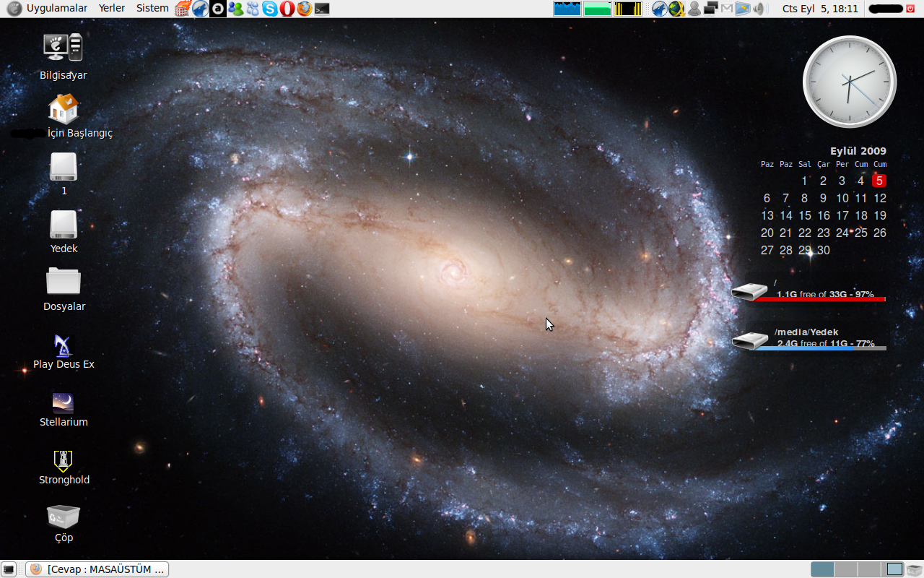
Task: Click the date and time 'Cts Eyl 5, 18:11'
Action: click(x=820, y=9)
